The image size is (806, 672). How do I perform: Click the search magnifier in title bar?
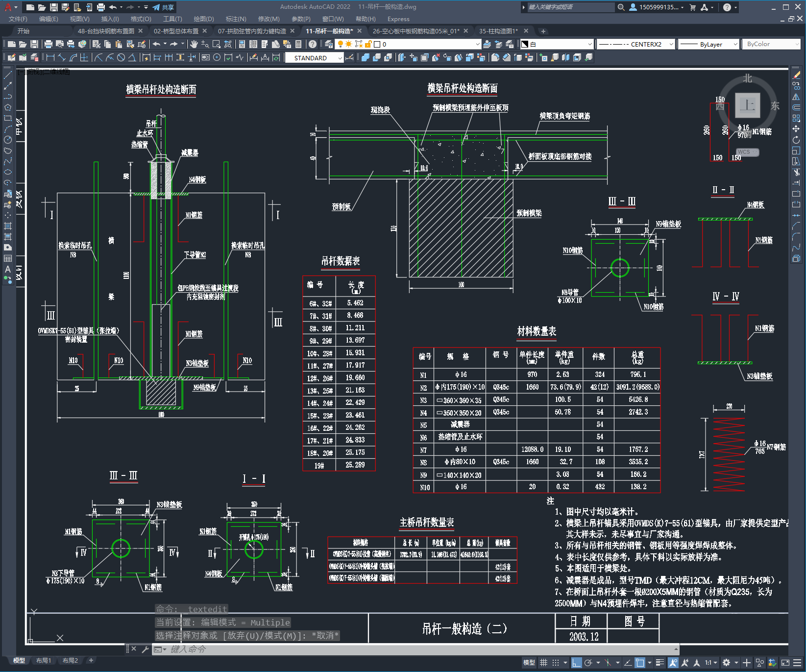click(x=621, y=7)
